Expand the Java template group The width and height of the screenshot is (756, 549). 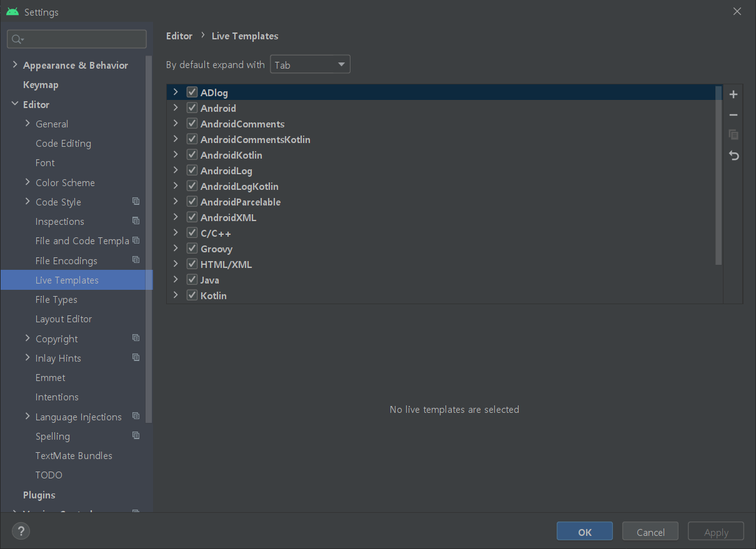(176, 280)
